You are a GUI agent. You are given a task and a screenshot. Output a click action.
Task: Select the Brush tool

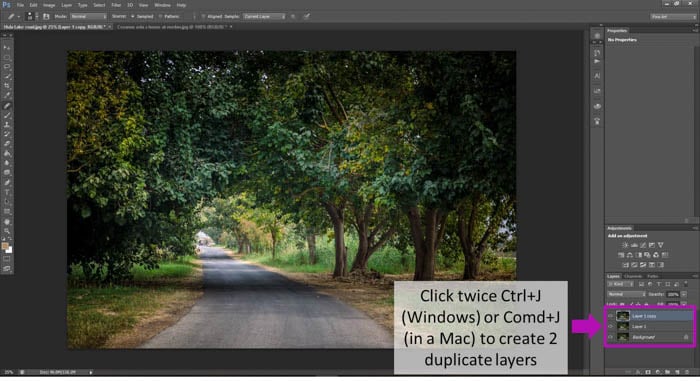[x=7, y=115]
